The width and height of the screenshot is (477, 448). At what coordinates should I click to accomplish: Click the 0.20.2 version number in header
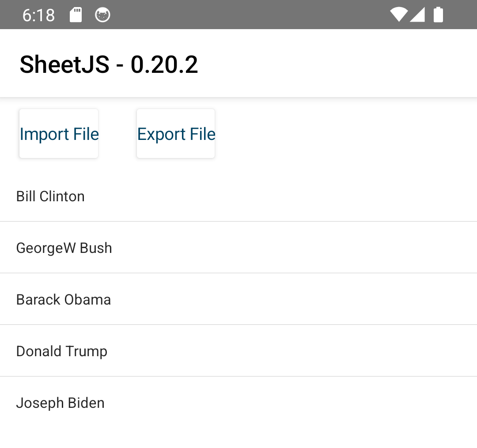point(164,64)
